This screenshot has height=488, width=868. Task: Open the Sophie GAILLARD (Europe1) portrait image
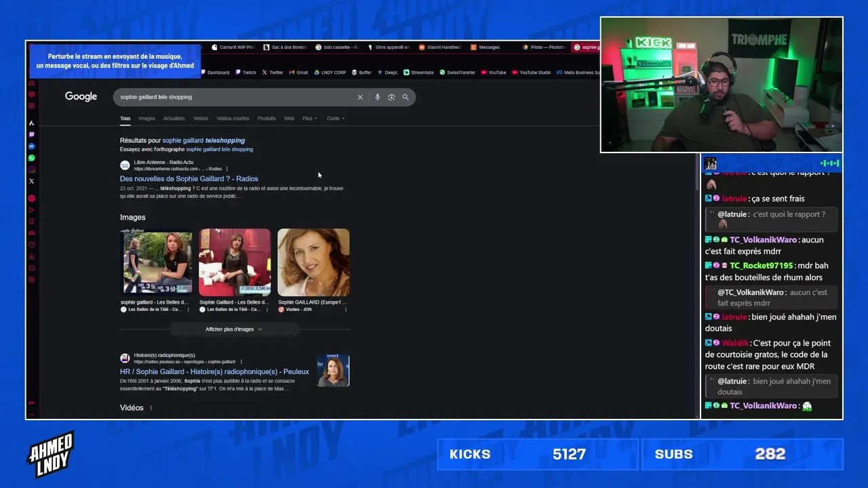tap(313, 262)
